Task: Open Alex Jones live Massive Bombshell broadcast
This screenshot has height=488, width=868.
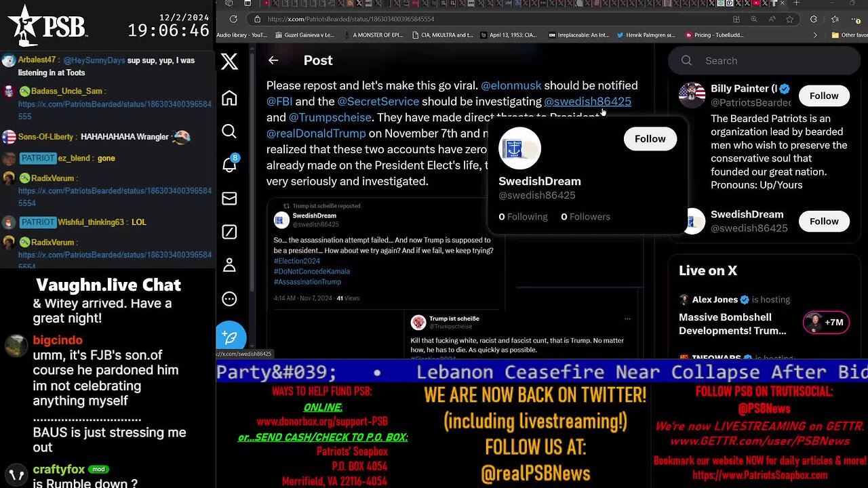Action: (732, 324)
